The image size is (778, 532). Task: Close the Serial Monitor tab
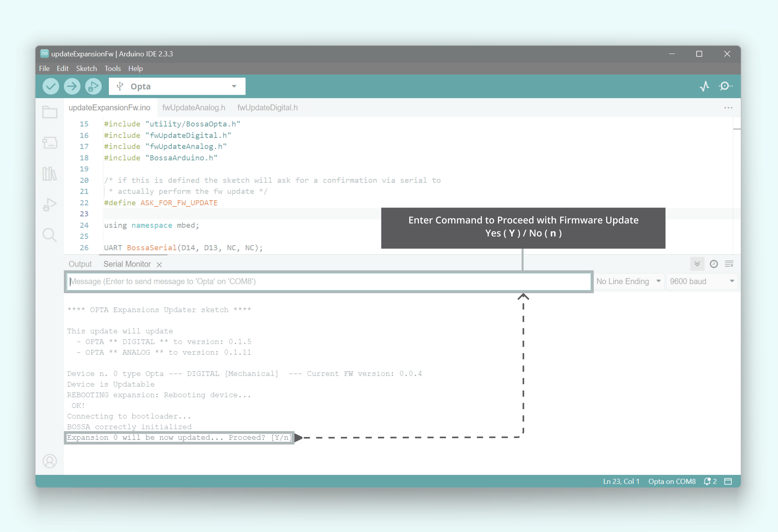(x=159, y=265)
